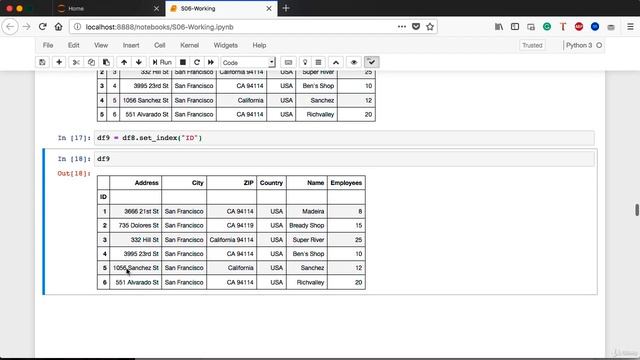Click the code cell containing df9
The width and height of the screenshot is (640, 360).
344,159
